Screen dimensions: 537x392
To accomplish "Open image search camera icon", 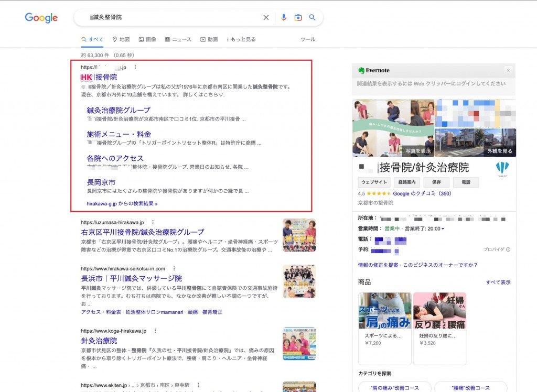I will 298,17.
